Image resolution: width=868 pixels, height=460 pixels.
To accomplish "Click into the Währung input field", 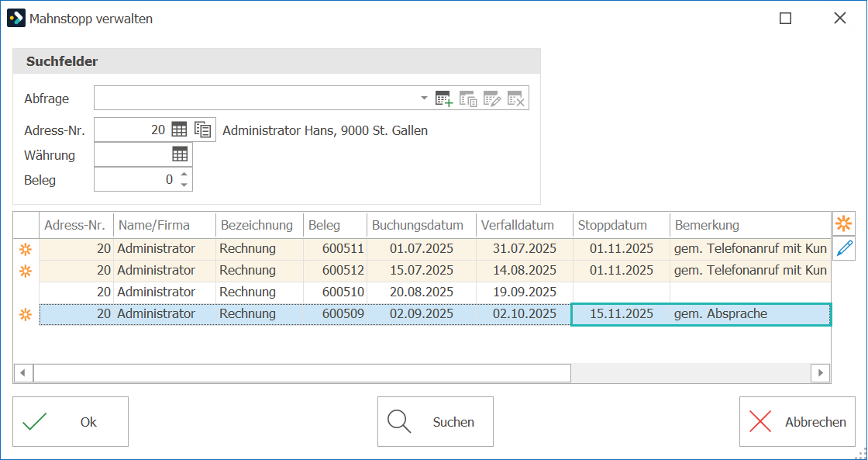I will (133, 154).
